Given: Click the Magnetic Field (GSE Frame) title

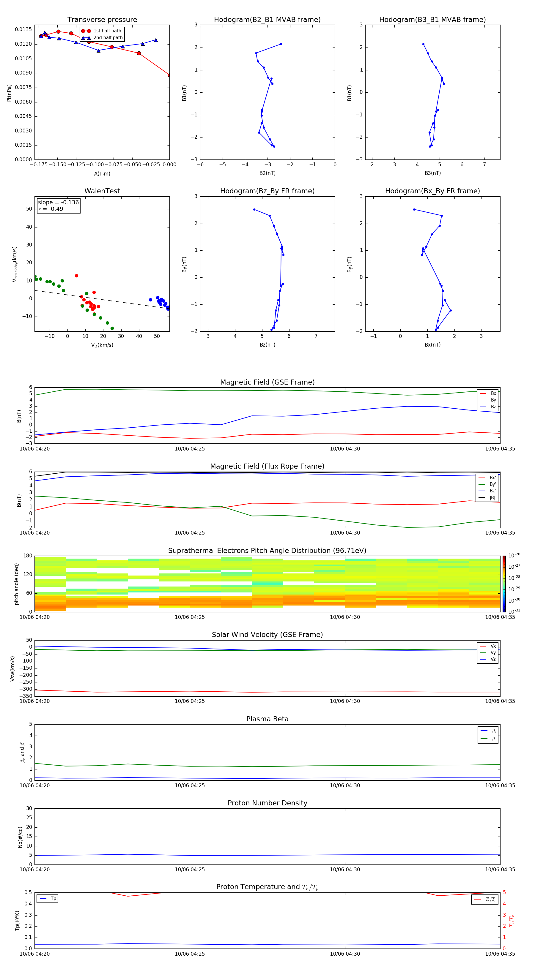Looking at the screenshot, I should pyautogui.click(x=267, y=382).
